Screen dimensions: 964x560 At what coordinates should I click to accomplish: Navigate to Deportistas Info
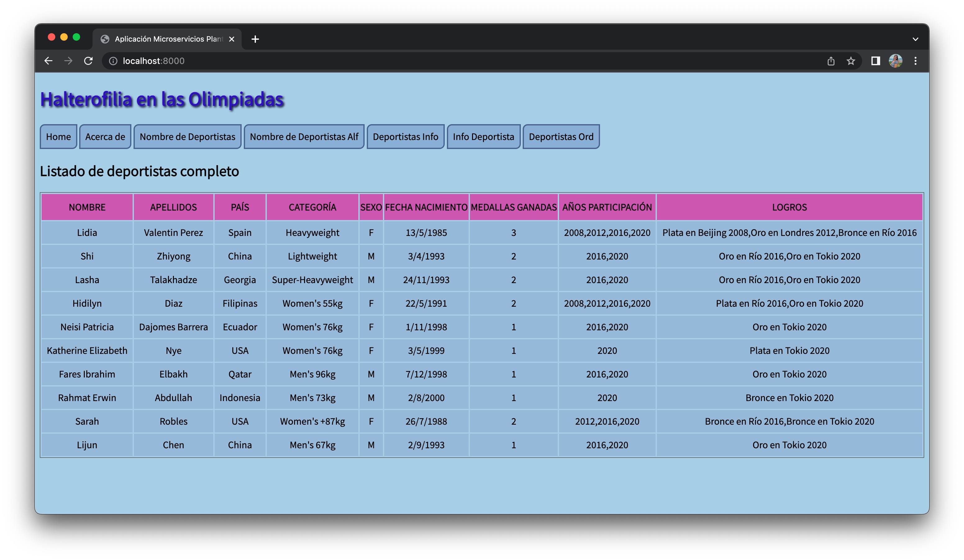(405, 137)
